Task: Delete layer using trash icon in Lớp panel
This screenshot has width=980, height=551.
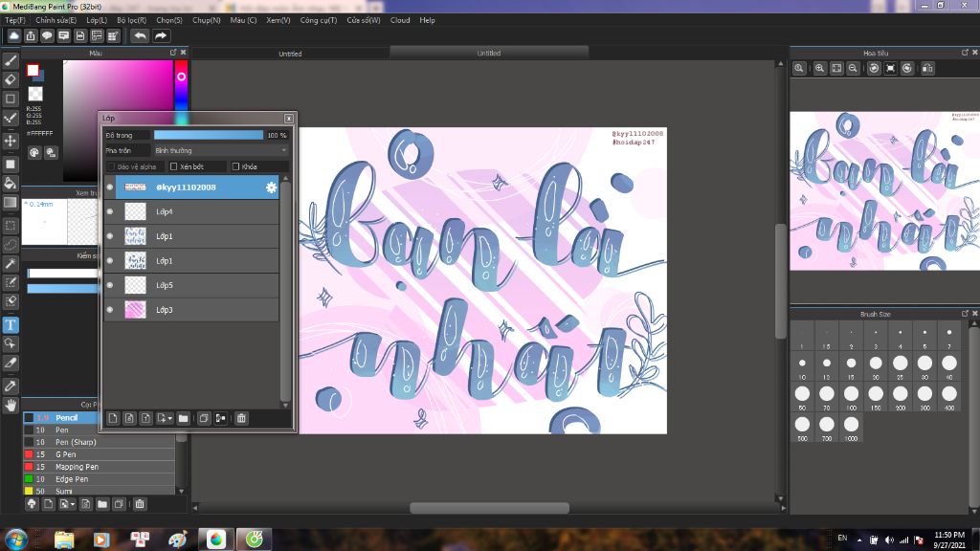Action: pyautogui.click(x=241, y=418)
